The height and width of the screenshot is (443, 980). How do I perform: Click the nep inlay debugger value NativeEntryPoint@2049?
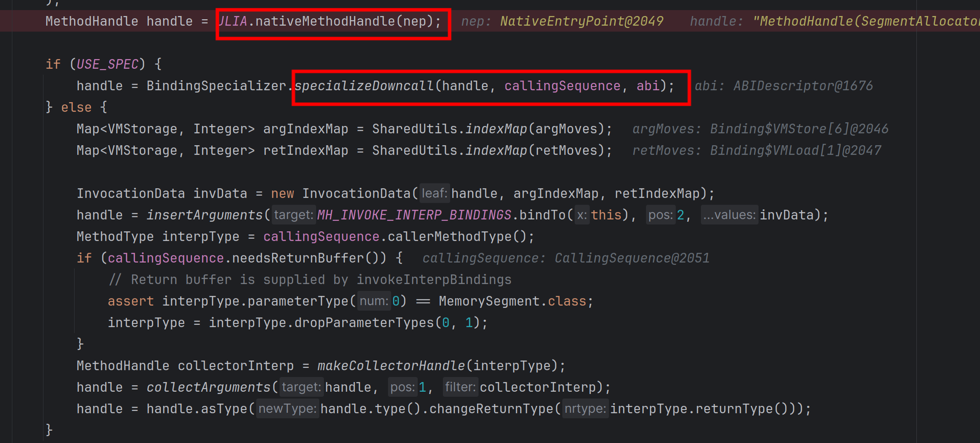click(x=582, y=21)
